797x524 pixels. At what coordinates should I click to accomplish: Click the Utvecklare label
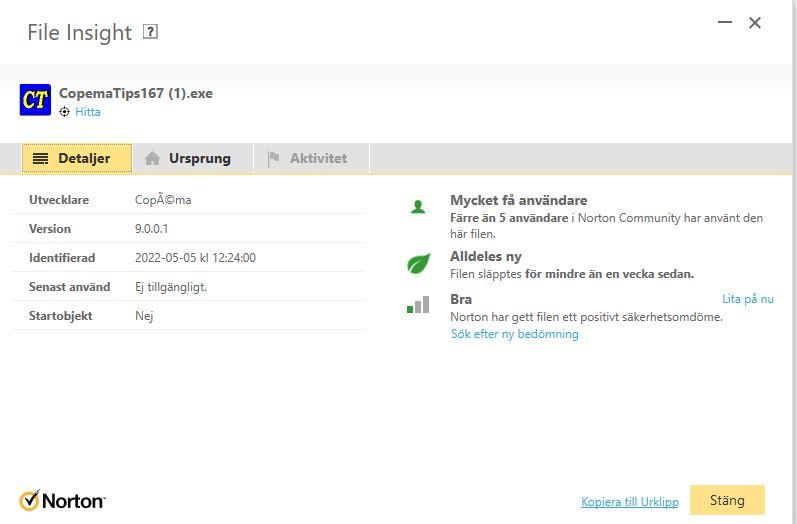59,200
